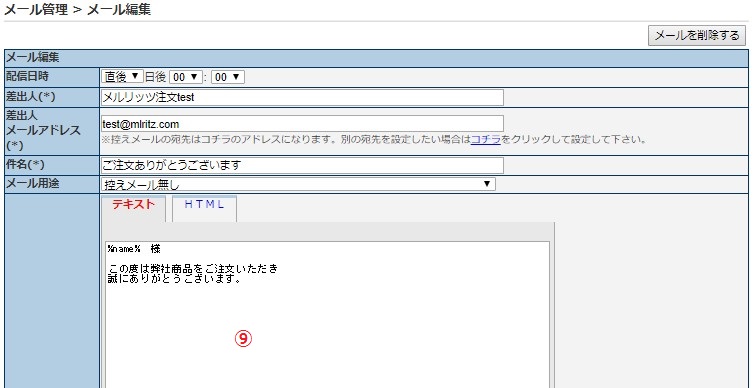Image resolution: width=756 pixels, height=388 pixels.
Task: Click inside the mail body text area
Action: (x=327, y=315)
